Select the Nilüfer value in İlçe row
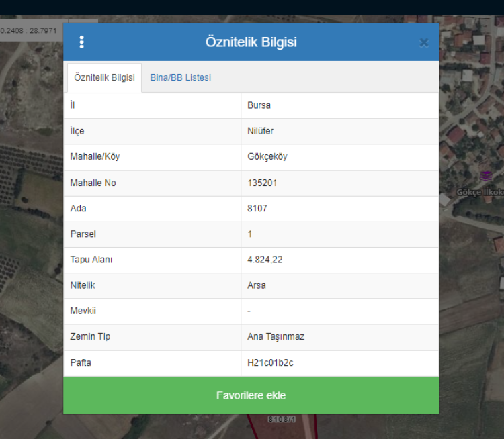Viewport: 504px width, 439px height. (260, 131)
